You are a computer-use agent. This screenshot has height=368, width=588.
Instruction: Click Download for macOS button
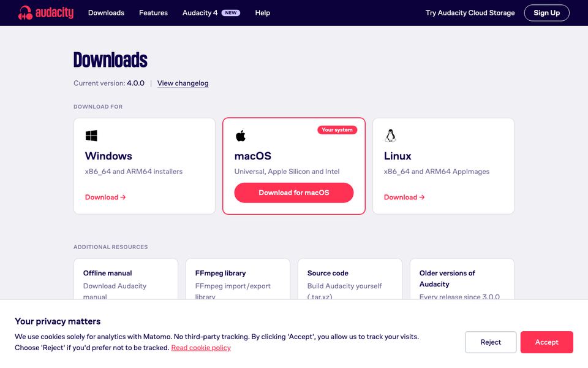coord(293,193)
